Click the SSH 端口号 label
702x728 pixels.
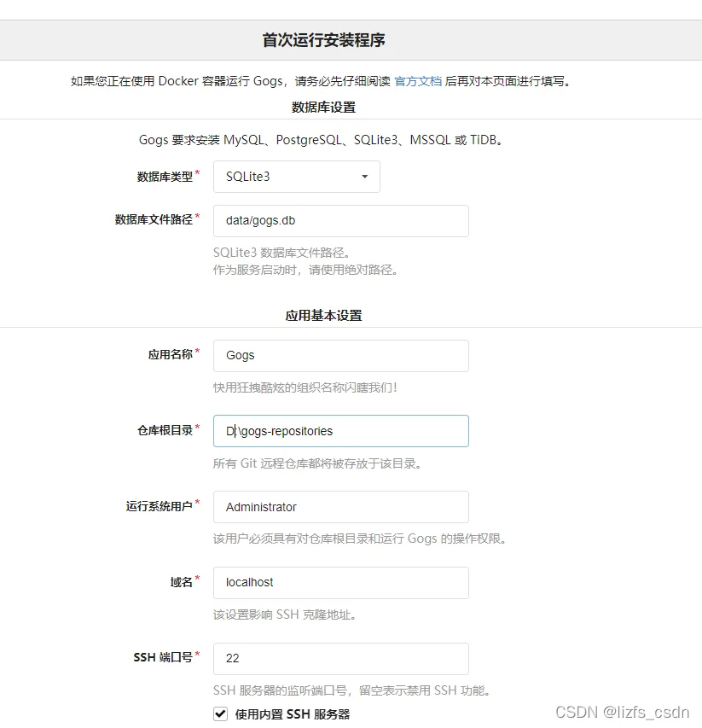(163, 657)
